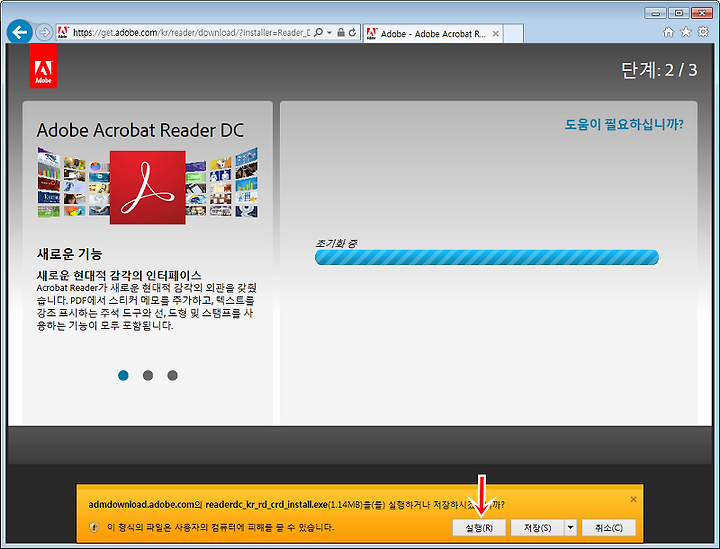Click the security lock icon
This screenshot has height=549, width=720.
click(x=341, y=33)
